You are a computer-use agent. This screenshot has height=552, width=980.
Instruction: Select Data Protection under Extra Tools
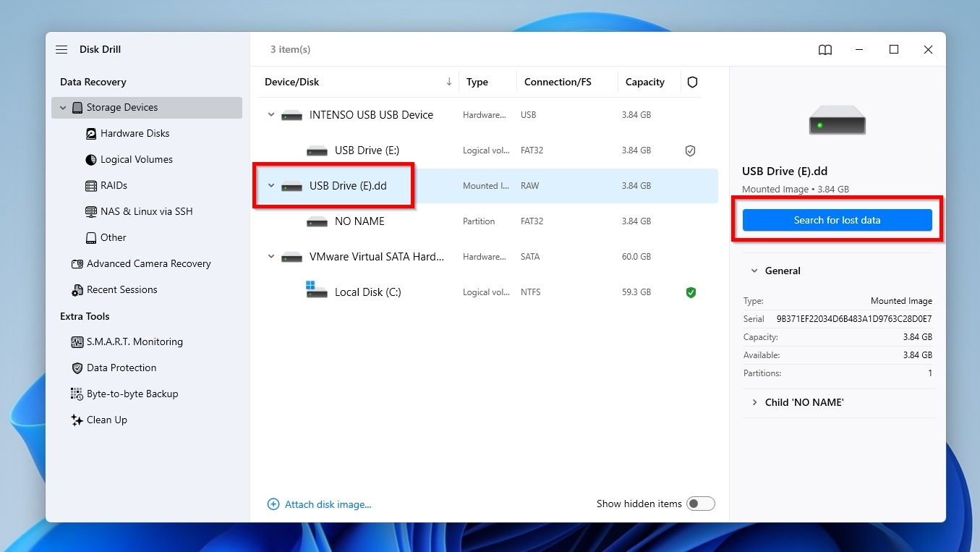pyautogui.click(x=121, y=368)
